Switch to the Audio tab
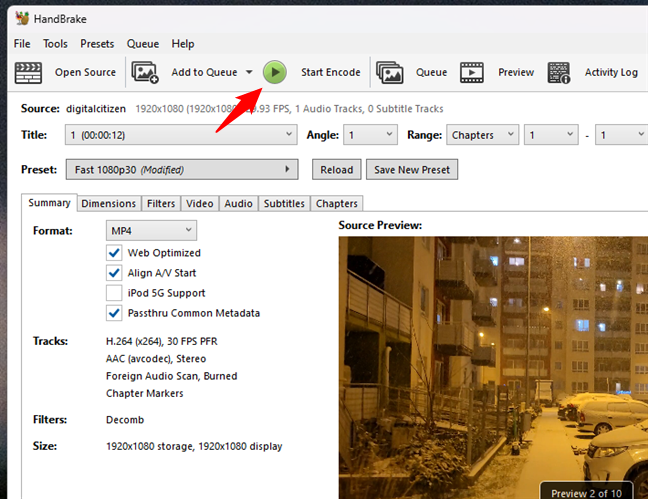The width and height of the screenshot is (648, 499). pos(238,203)
